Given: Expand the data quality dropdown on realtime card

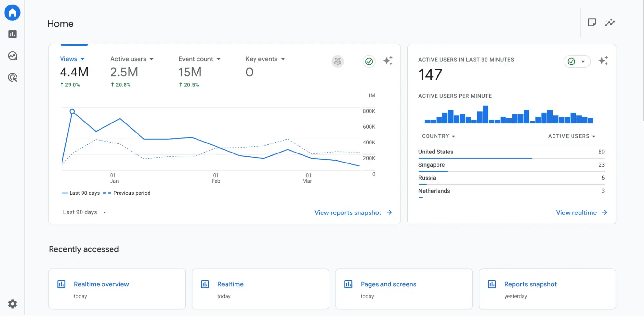Looking at the screenshot, I should pyautogui.click(x=583, y=61).
